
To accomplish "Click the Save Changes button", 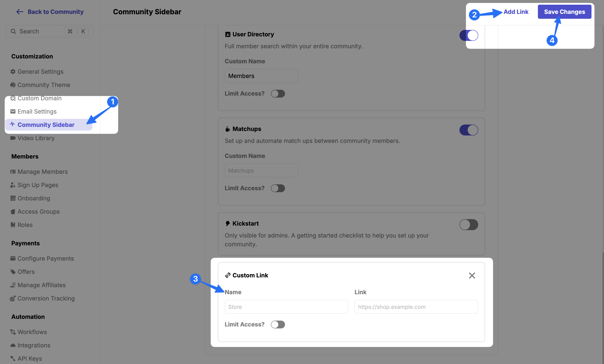I will point(564,12).
